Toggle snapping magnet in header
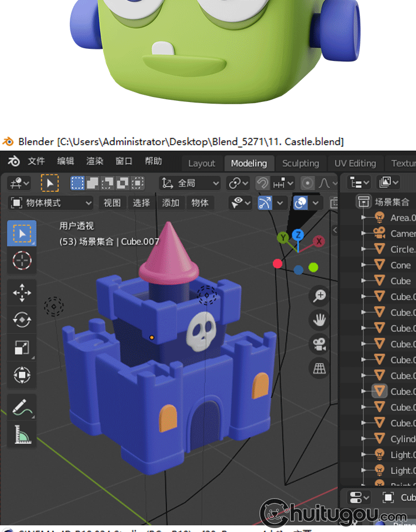416x532 pixels. (262, 183)
